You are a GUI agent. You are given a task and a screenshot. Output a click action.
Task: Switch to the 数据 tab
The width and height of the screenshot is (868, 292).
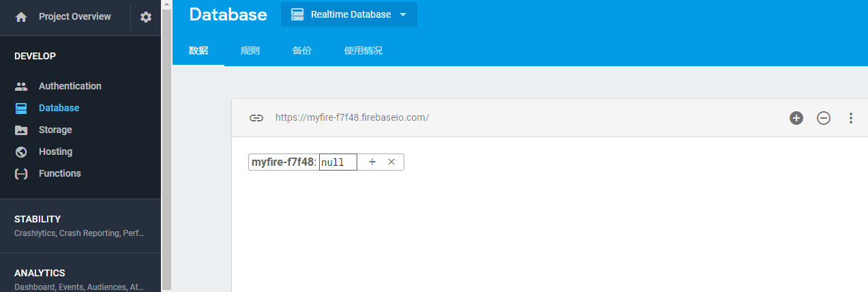point(198,50)
